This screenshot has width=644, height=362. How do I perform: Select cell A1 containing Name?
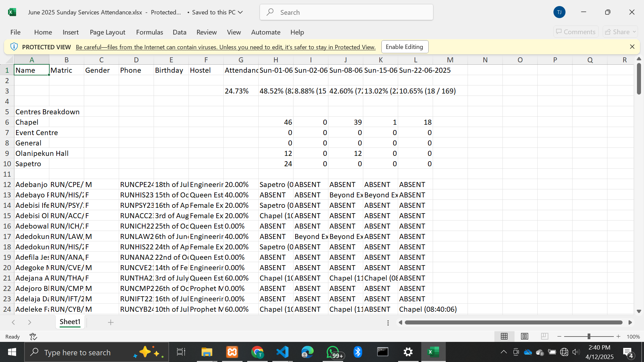tap(32, 70)
